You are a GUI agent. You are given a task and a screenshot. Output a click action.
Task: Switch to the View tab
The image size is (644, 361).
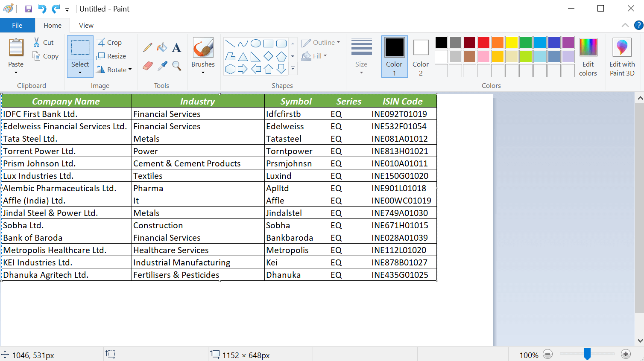point(86,25)
